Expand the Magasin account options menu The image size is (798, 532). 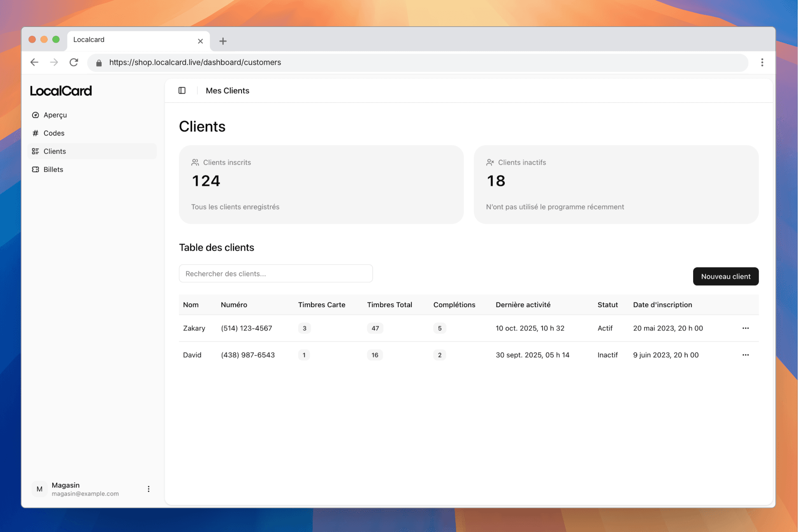click(148, 489)
